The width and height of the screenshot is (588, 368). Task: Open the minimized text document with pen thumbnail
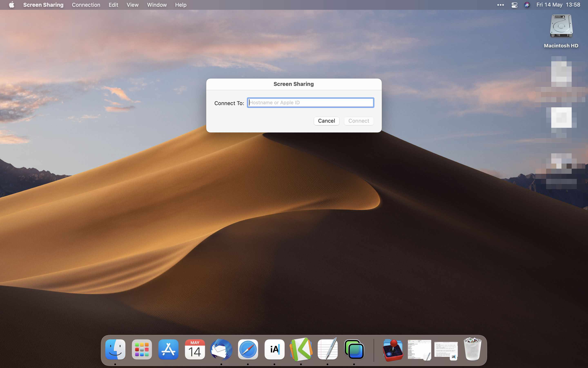pos(419,350)
